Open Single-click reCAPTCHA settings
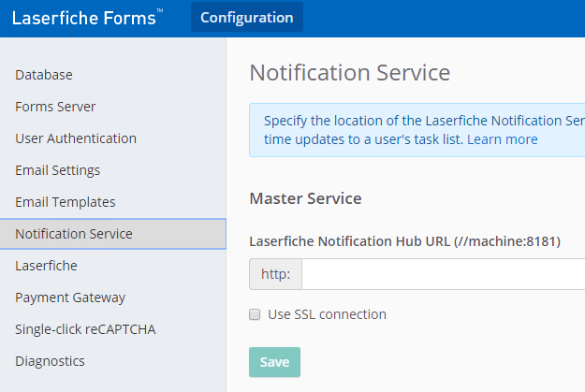Viewport: 585px width, 392px height. [83, 329]
